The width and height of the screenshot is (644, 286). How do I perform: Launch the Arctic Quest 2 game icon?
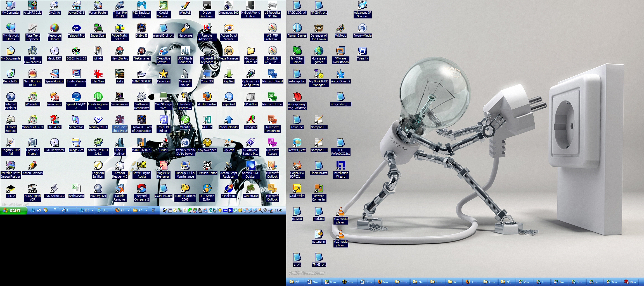[x=340, y=77]
